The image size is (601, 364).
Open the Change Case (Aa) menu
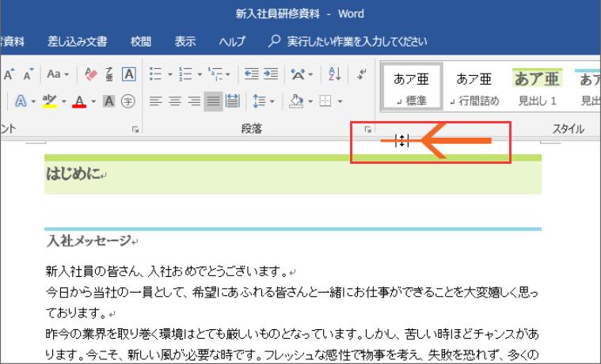pos(58,74)
